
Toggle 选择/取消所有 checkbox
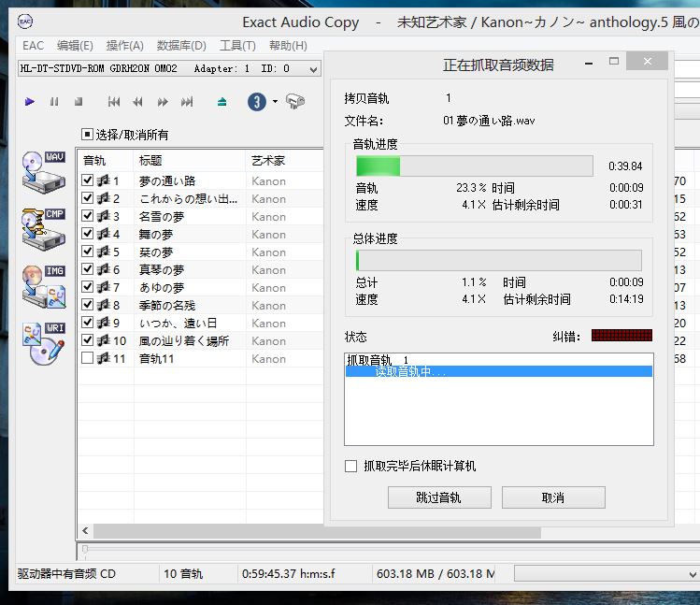tap(88, 135)
